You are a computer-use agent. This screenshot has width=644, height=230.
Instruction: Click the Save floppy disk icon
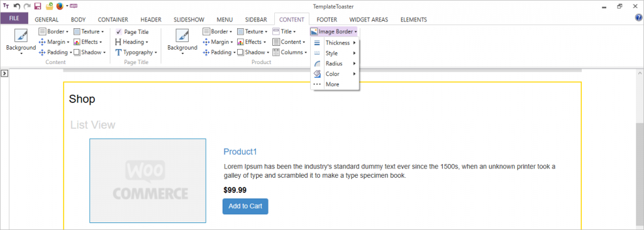(x=38, y=6)
